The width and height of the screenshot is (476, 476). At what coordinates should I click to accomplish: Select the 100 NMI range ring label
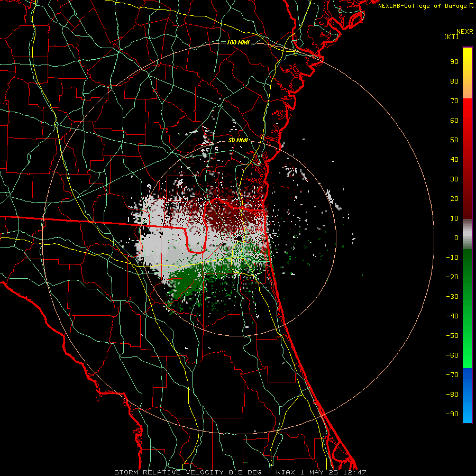click(238, 42)
